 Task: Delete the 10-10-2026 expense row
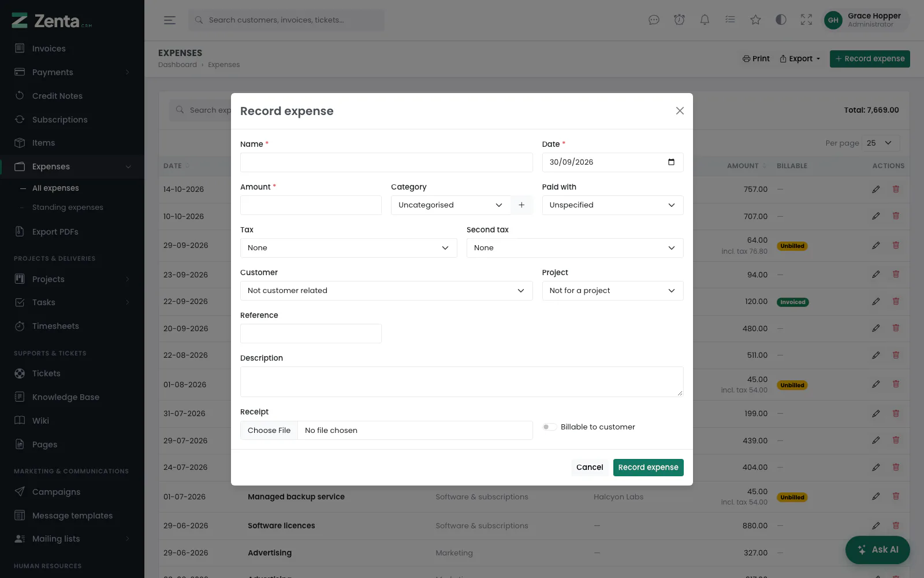tap(896, 216)
